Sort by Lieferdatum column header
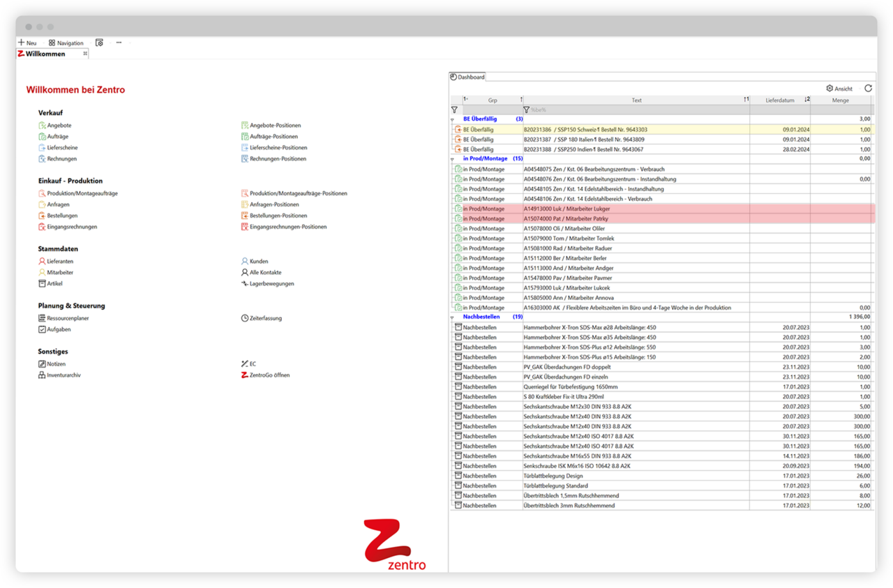893x588 pixels. pos(779,100)
